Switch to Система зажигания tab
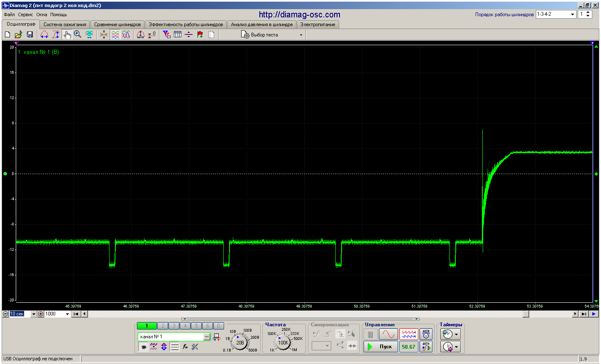 pos(65,24)
